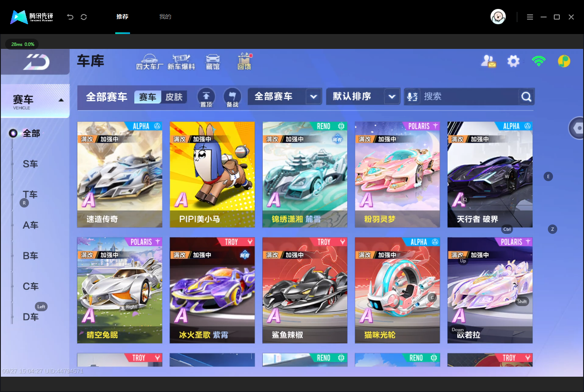Select the 粉羽灵梦 car card
The height and width of the screenshot is (392, 584).
click(397, 175)
